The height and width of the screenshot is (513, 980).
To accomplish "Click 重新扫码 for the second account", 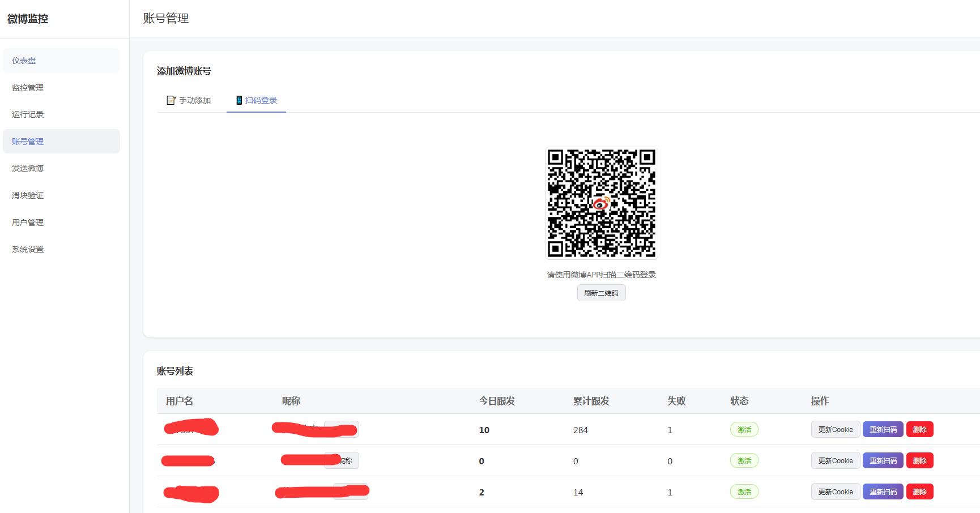I will click(x=883, y=460).
